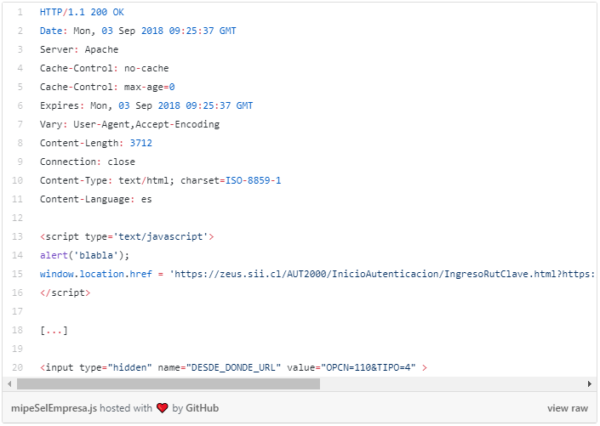Click the horizontal scrollbar thumb
The image size is (600, 426).
coord(168,384)
